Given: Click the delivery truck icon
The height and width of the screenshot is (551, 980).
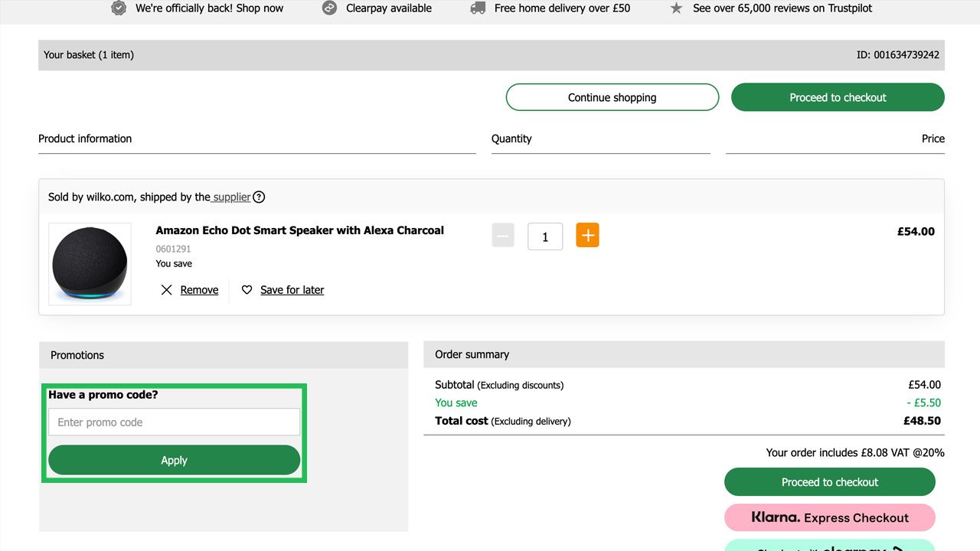Looking at the screenshot, I should (x=478, y=8).
